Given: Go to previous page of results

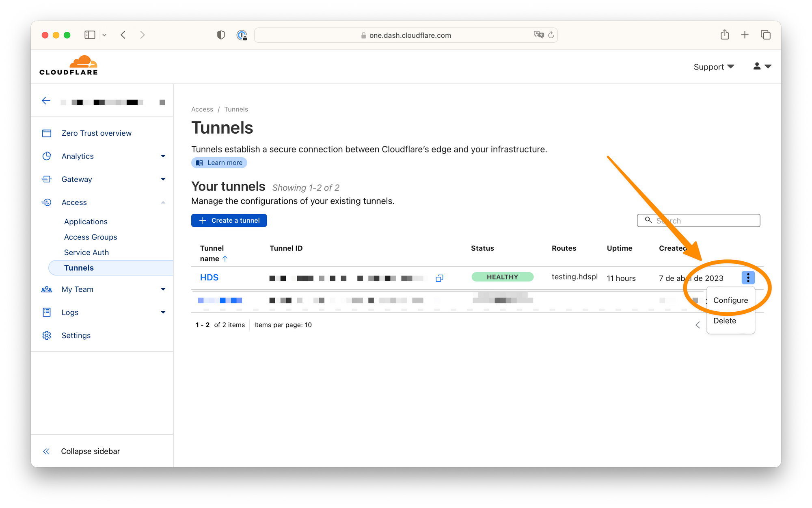Looking at the screenshot, I should [698, 325].
